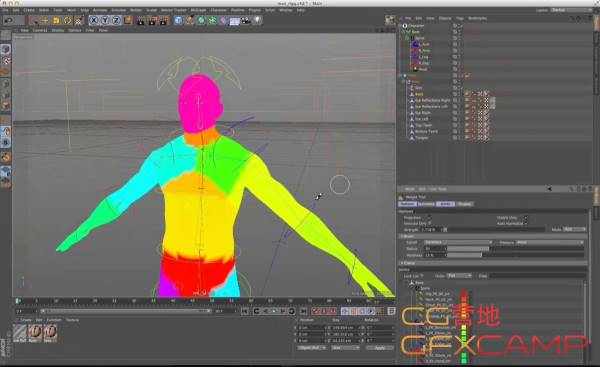Viewport: 600px width, 367px height.
Task: Open the Weight Tool Mode dropdown
Action: 575,229
